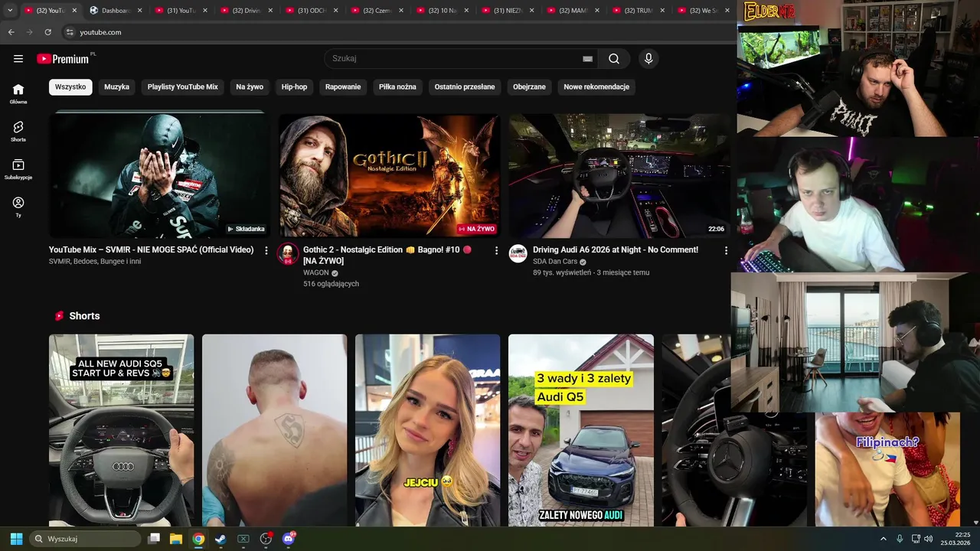Open the SDA Dan Cars avatar
Screen dimensions: 980x551
(518, 254)
